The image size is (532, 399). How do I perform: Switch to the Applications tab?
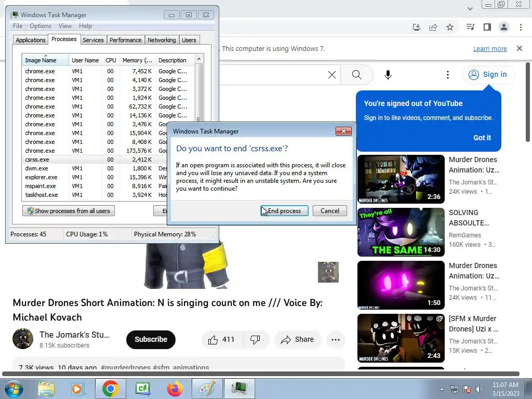(31, 40)
